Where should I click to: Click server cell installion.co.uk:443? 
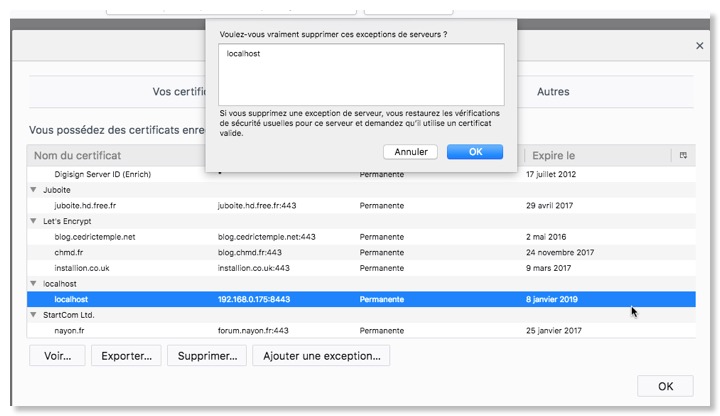coord(253,268)
